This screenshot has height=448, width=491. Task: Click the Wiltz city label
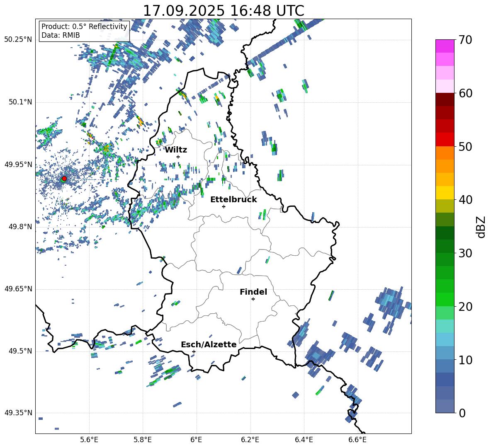pos(176,150)
